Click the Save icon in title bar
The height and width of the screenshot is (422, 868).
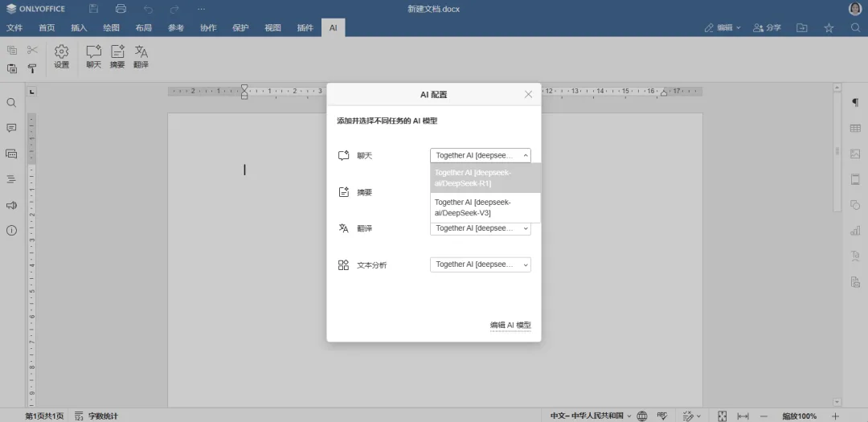pos(93,9)
